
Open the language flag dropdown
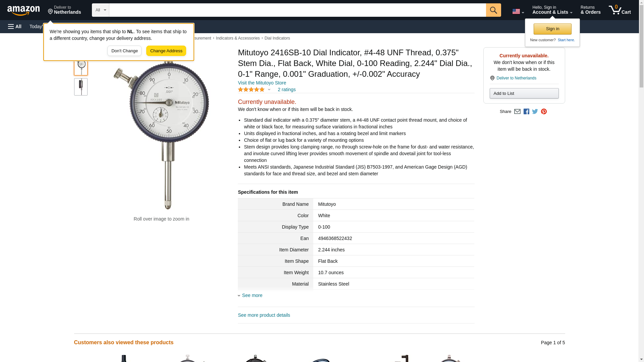(518, 11)
